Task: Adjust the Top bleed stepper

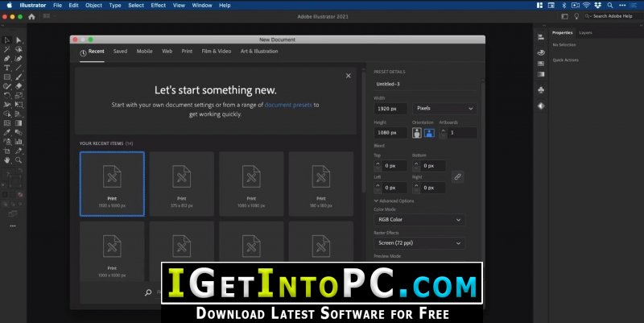Action: tap(378, 166)
